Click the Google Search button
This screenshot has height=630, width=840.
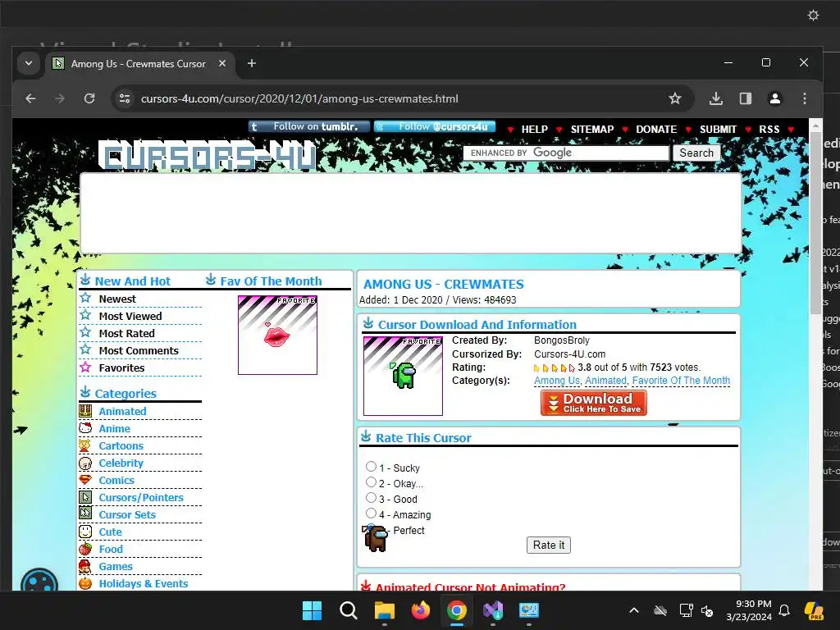tap(696, 153)
